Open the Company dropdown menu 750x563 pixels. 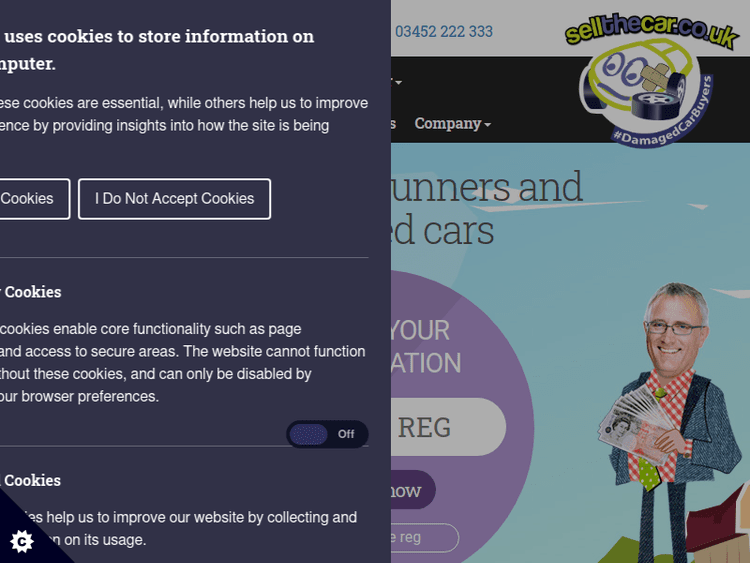452,124
